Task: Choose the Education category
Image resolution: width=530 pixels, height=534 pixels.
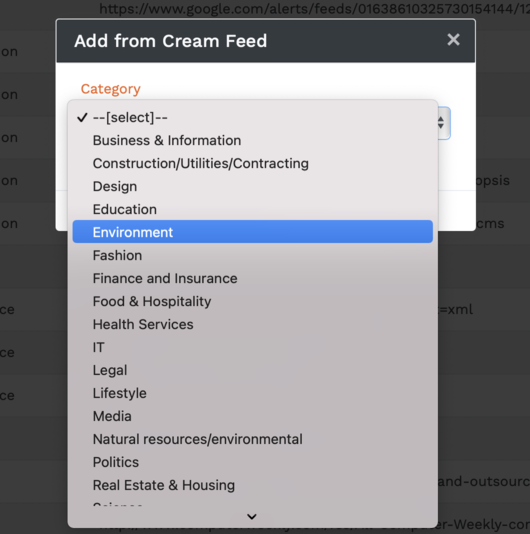Action: coord(253,209)
